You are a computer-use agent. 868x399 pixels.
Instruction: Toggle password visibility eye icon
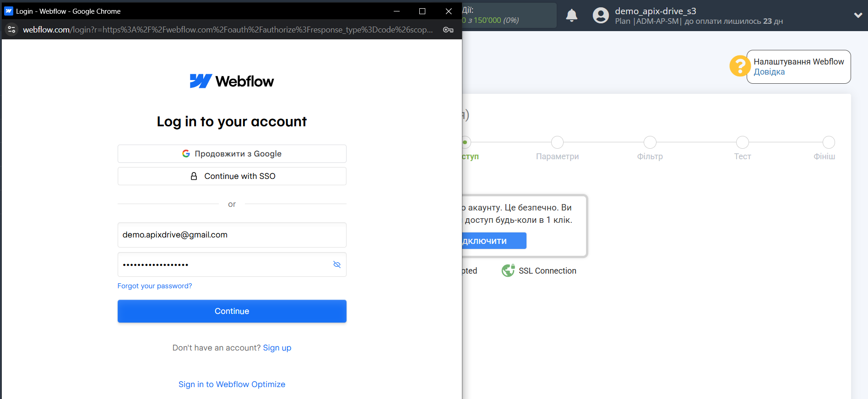(337, 264)
